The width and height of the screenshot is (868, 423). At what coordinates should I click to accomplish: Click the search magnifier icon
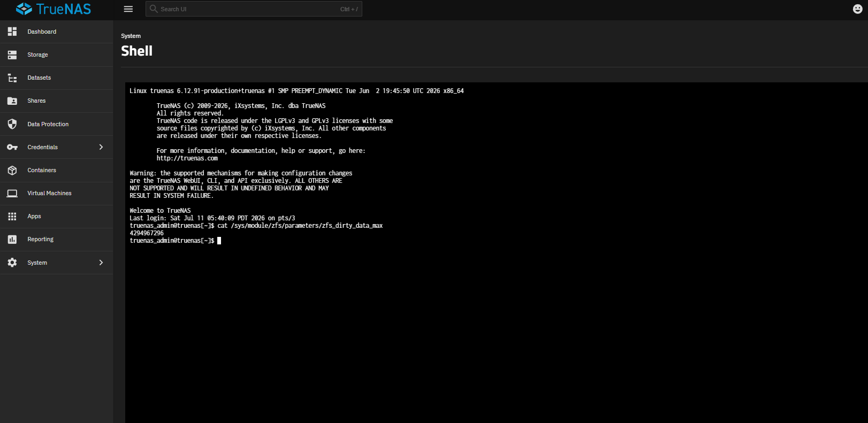[x=154, y=9]
